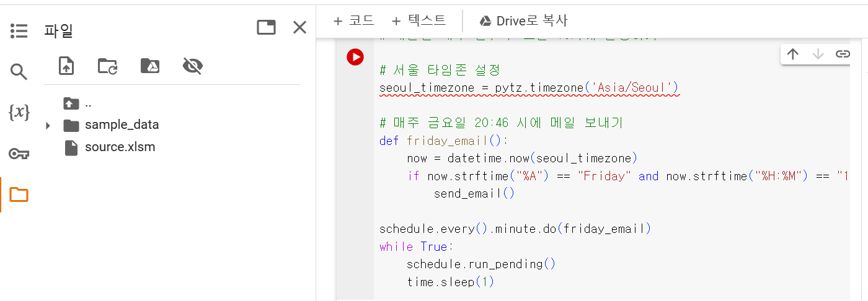Click the '# 서울 타임존 설정' comment
868x301 pixels.
440,70
